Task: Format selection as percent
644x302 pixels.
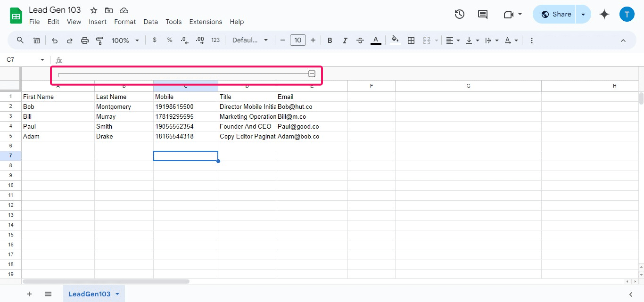Action: point(170,40)
